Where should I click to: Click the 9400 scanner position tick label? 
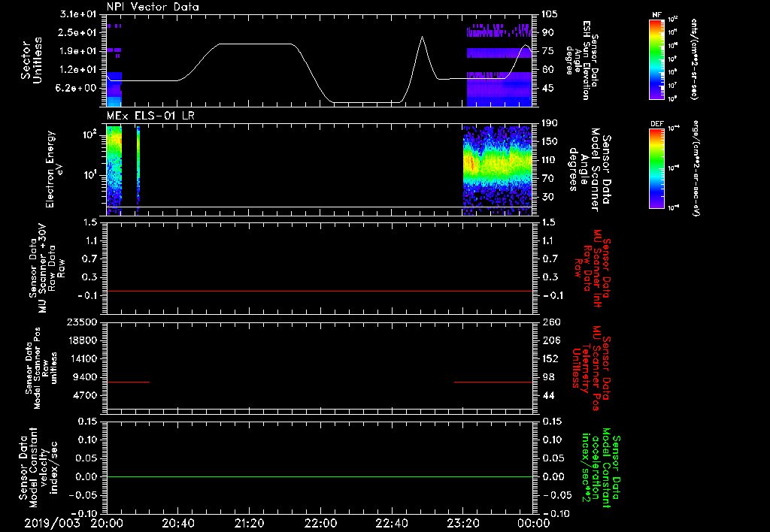point(87,377)
